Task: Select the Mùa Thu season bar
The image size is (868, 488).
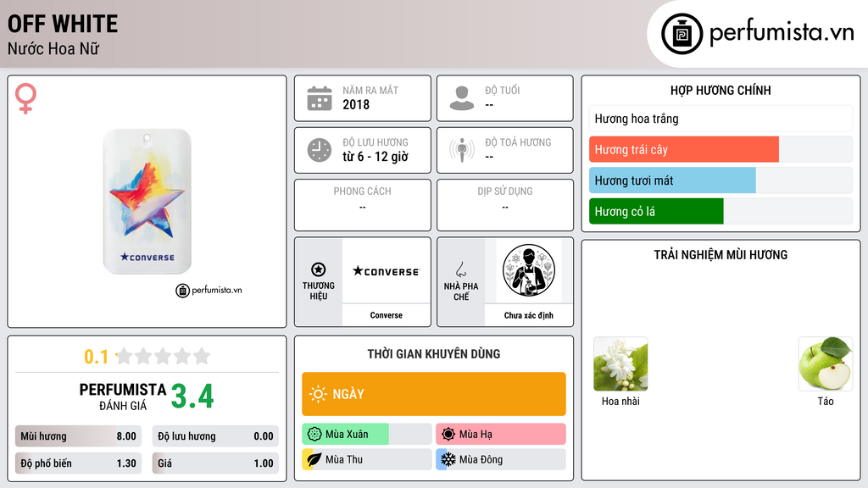Action: pos(367,459)
